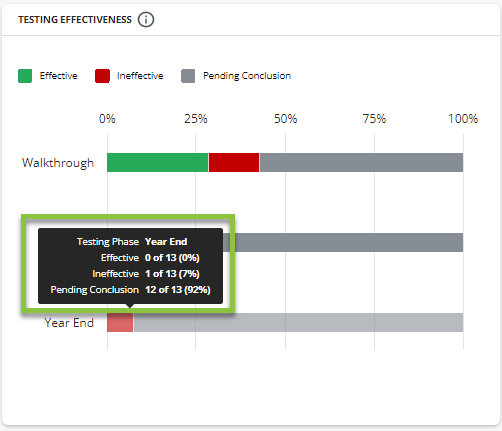502x431 pixels.
Task: Toggle the gray Pending Conclusion legend swatch
Action: [188, 76]
